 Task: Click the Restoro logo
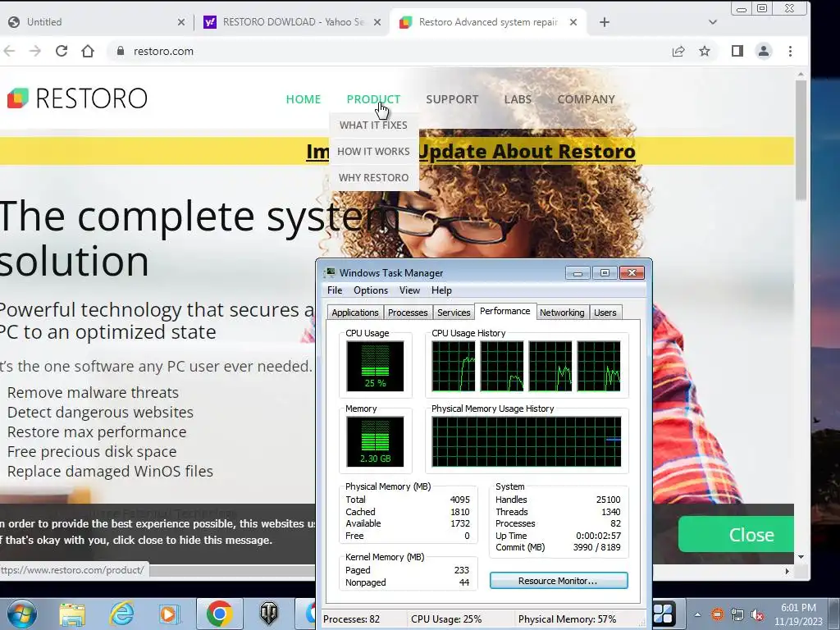[77, 98]
